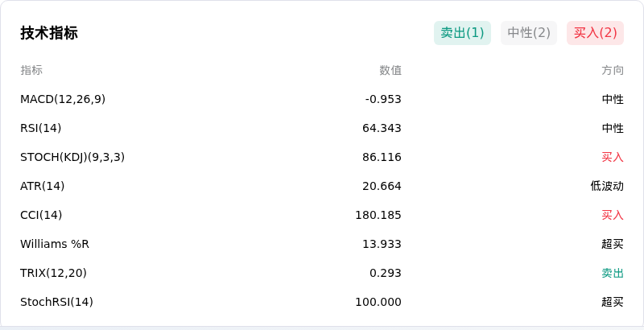Click the 数值 column header
Screen dimensions: 644x330
click(x=390, y=70)
